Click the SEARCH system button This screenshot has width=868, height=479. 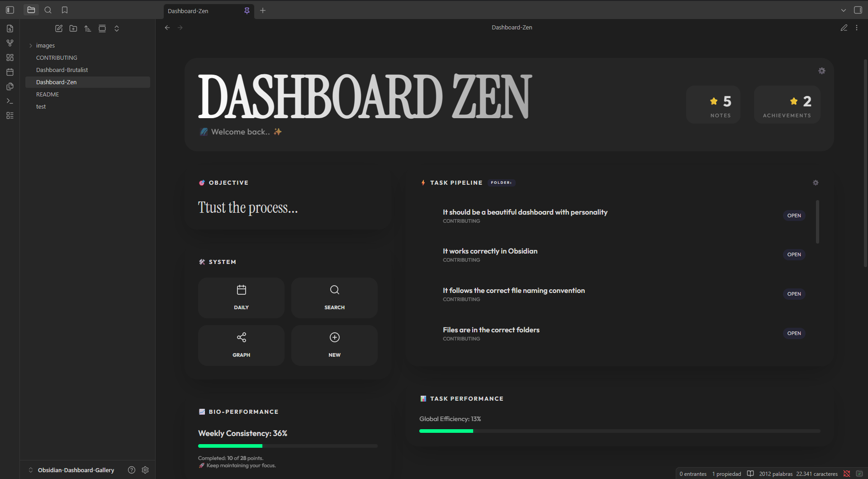click(x=334, y=298)
